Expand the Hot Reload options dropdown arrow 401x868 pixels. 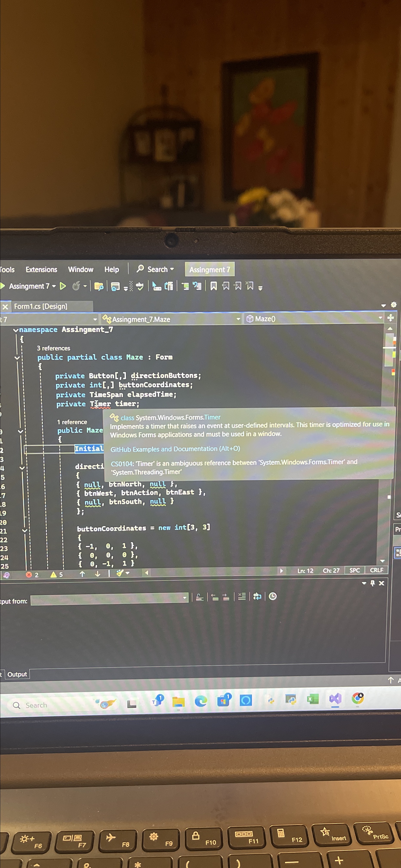pos(85,286)
